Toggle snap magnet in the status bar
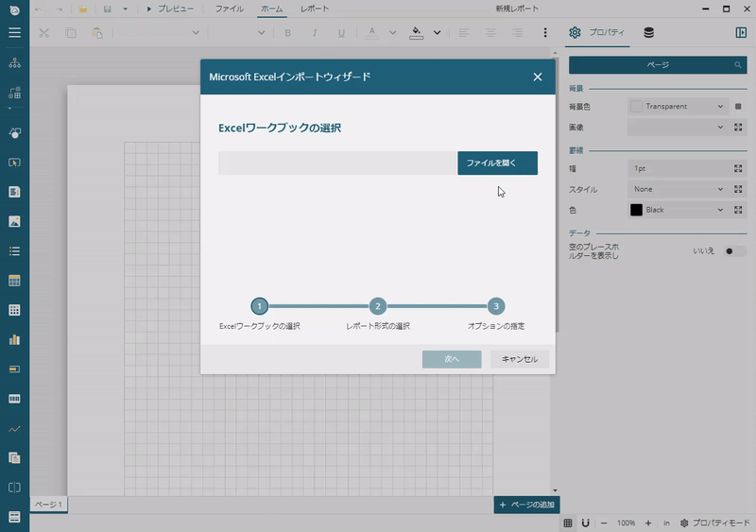Image resolution: width=756 pixels, height=532 pixels. pyautogui.click(x=585, y=523)
